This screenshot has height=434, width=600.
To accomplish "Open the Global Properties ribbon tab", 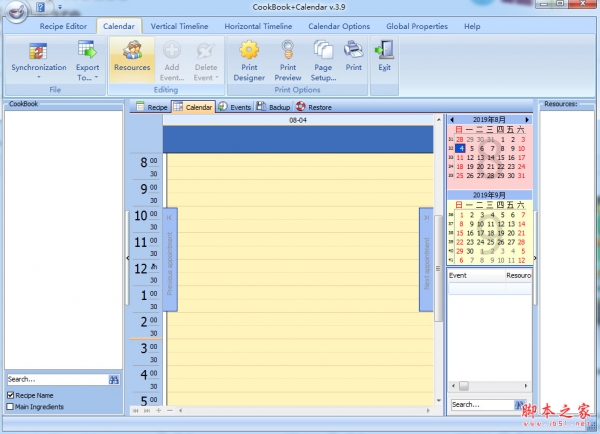I will (417, 26).
